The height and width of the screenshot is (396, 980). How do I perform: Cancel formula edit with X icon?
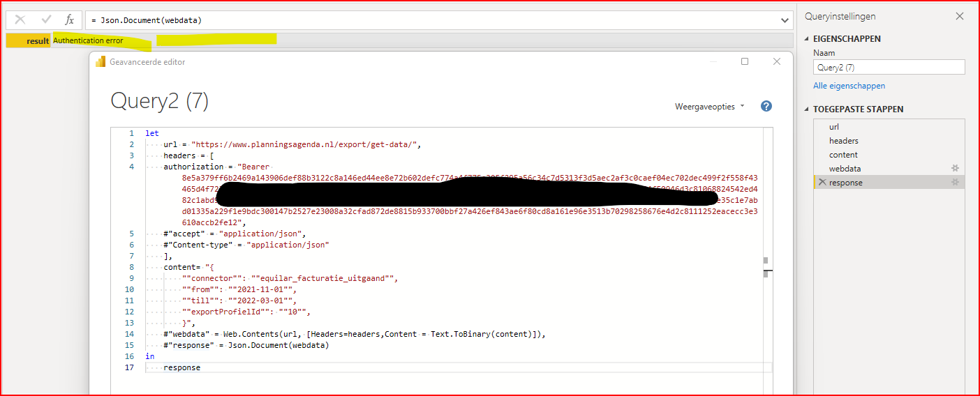(x=20, y=20)
